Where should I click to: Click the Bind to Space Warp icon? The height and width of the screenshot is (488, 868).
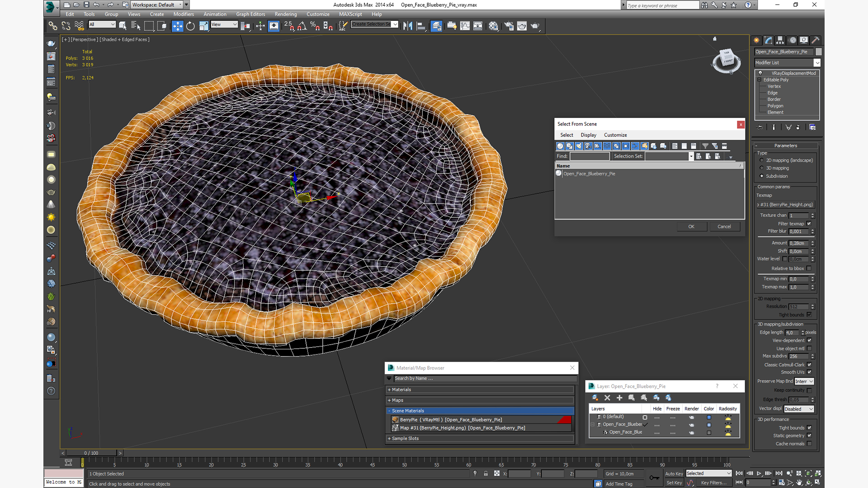point(79,26)
